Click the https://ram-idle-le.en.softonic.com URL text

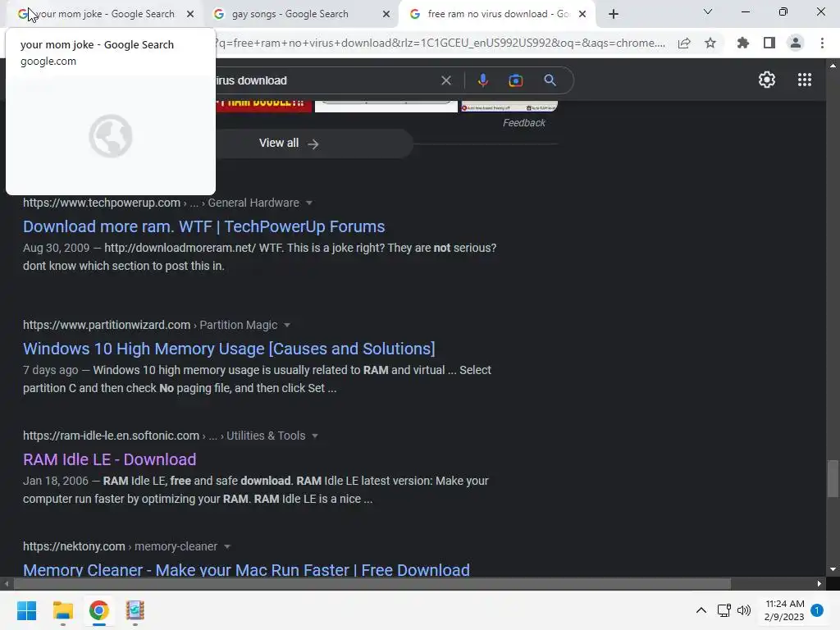[111, 436]
